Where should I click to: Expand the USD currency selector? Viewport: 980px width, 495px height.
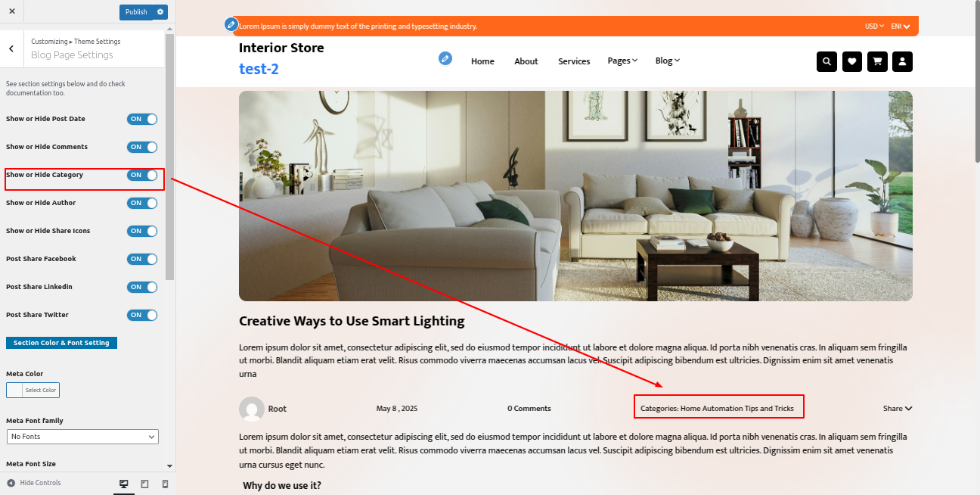tap(874, 26)
